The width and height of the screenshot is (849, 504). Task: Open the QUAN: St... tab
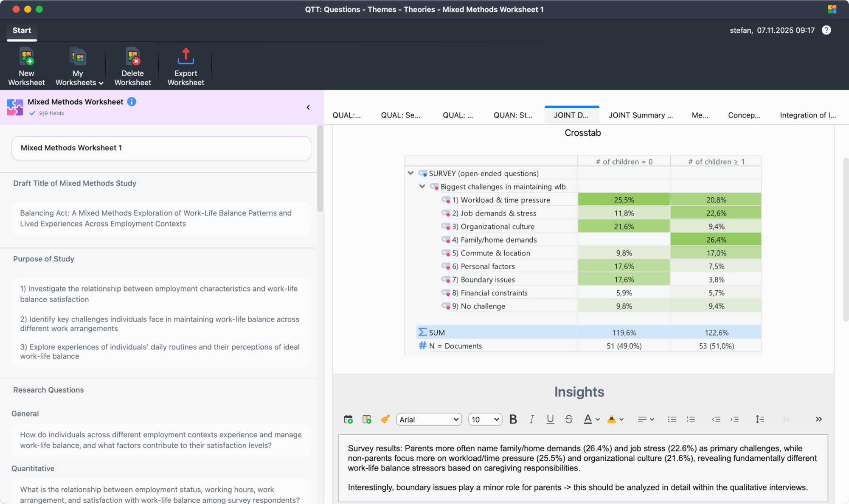[512, 115]
